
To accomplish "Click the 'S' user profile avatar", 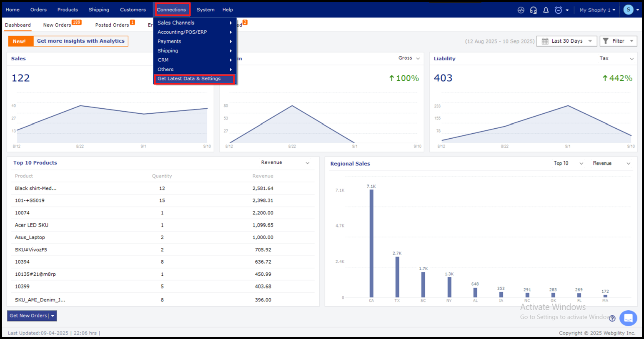I will click(x=628, y=10).
